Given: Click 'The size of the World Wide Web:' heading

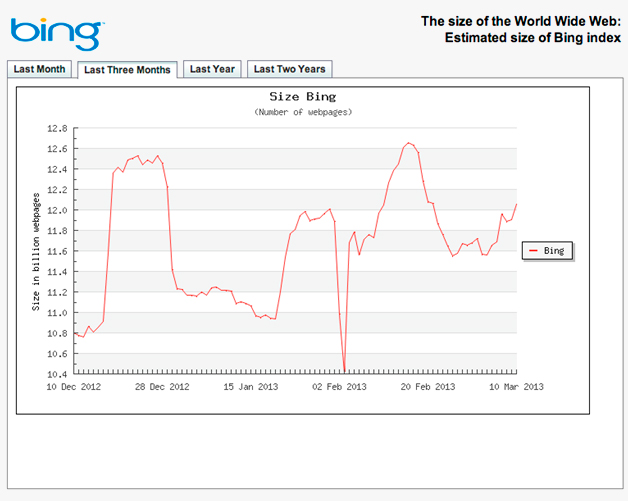Looking at the screenshot, I should pos(521,21).
